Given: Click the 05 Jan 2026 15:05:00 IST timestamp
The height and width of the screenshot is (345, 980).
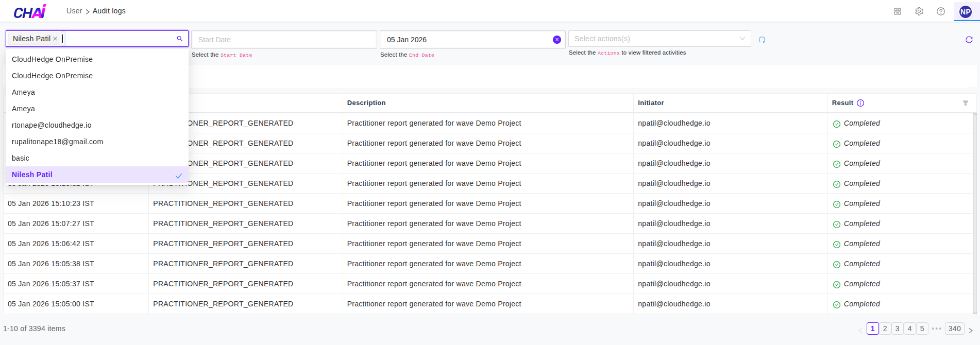Looking at the screenshot, I should pos(51,304).
